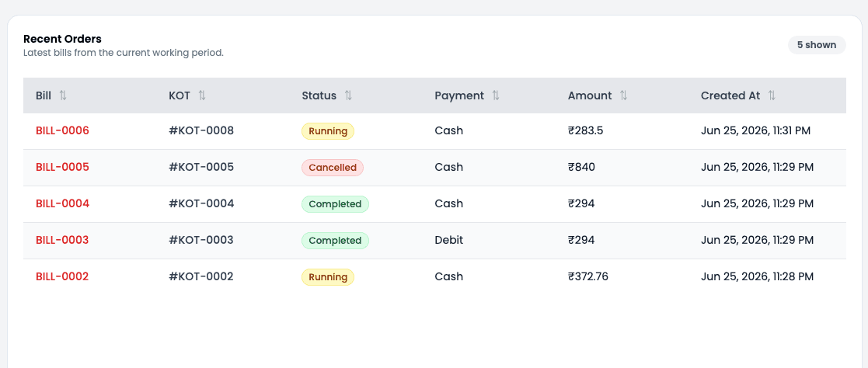Click the ₹372.76 amount
Screen dimensions: 868x368
coord(588,276)
